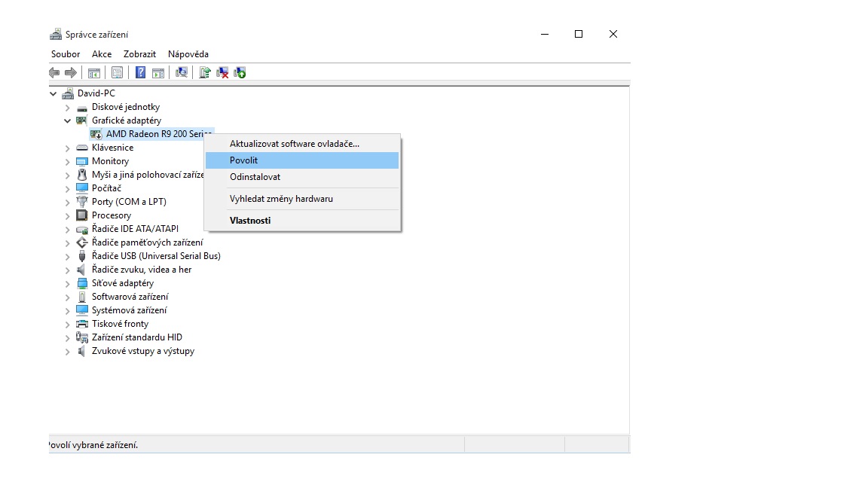The width and height of the screenshot is (868, 488).
Task: Click the Back arrow toolbar icon
Action: click(x=54, y=72)
